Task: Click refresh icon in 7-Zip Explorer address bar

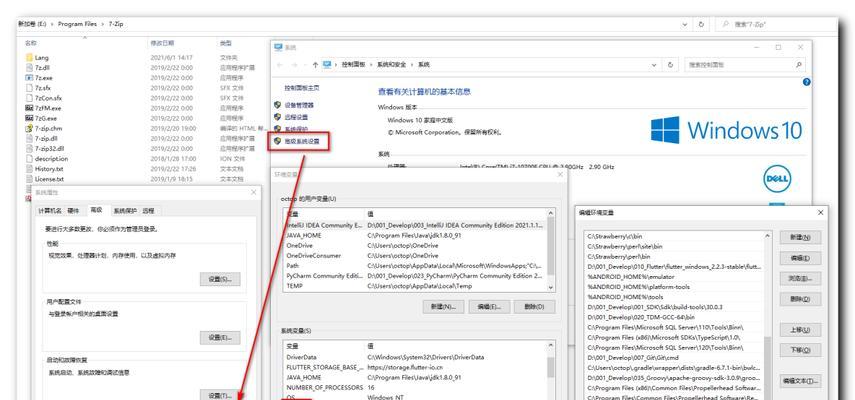Action: pos(701,25)
